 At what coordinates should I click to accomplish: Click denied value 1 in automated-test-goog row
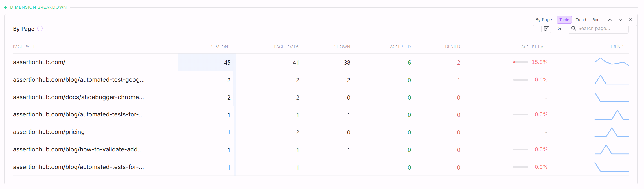pyautogui.click(x=459, y=80)
